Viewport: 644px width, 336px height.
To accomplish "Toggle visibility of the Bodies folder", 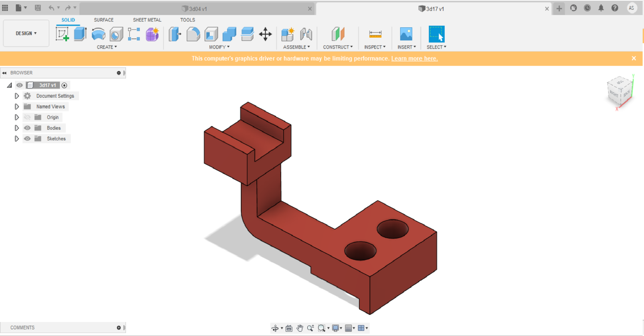I will (27, 128).
